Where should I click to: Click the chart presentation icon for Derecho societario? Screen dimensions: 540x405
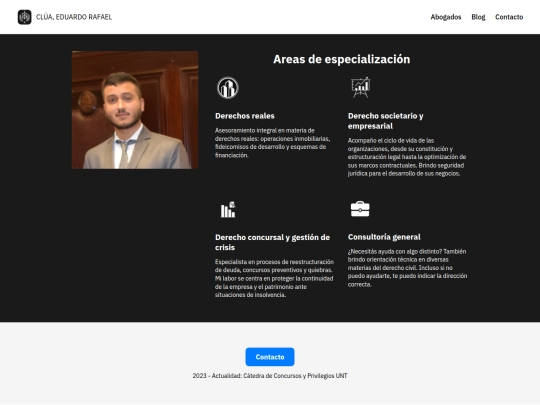point(360,87)
